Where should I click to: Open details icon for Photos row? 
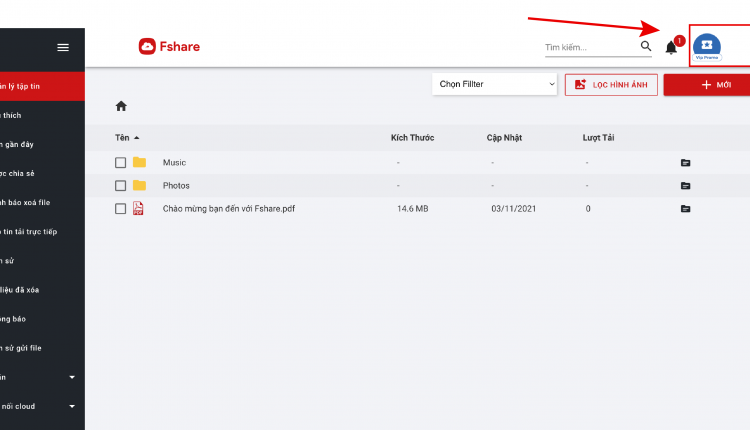pos(685,186)
